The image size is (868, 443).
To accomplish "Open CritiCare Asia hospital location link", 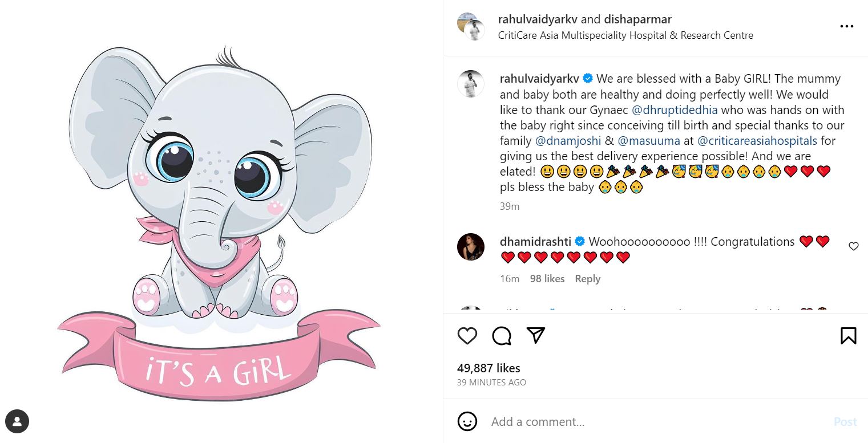I will pos(625,35).
